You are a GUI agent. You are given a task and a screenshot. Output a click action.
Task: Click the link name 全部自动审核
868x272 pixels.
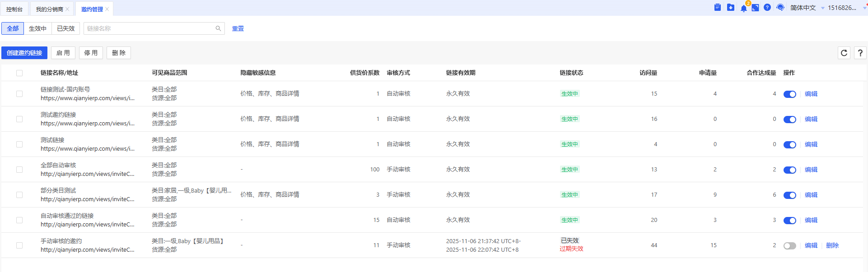point(58,165)
